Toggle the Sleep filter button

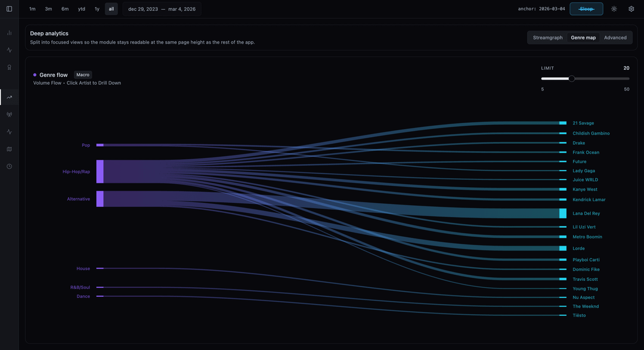coord(586,9)
